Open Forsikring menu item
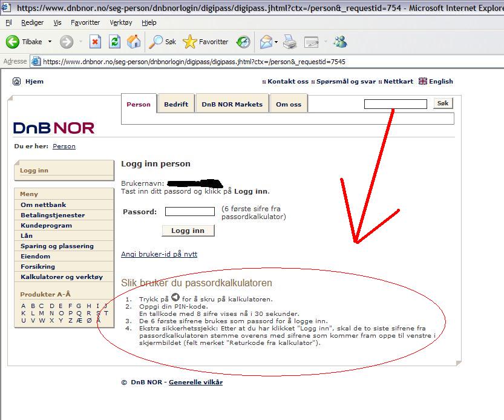Screen dimensions: 504x420 pos(38,266)
